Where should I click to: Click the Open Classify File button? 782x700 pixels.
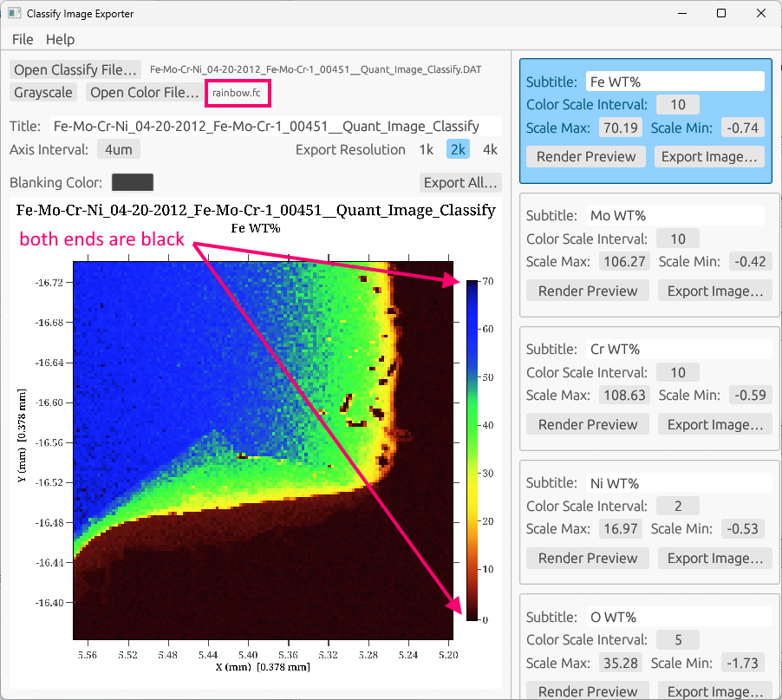(x=76, y=69)
